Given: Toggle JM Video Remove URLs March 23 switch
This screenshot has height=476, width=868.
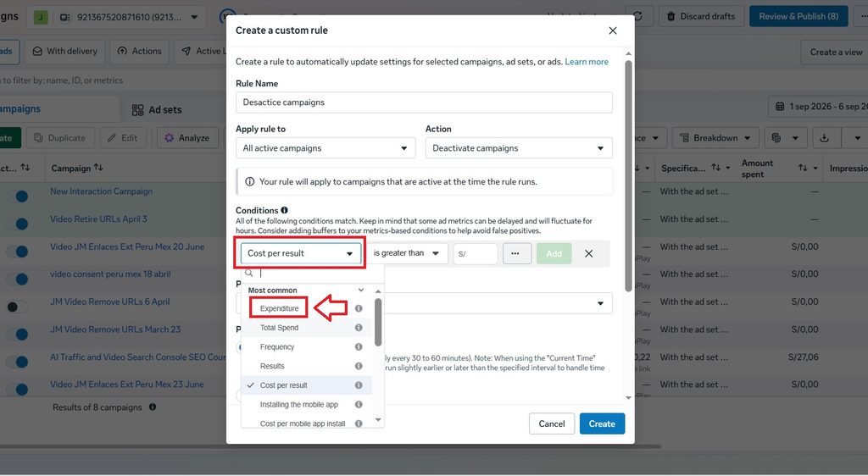Looking at the screenshot, I should [17, 335].
